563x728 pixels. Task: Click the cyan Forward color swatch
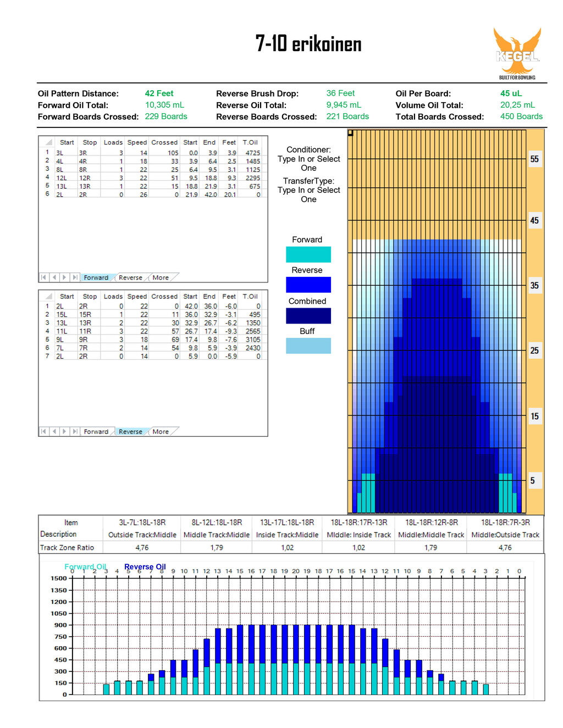click(308, 254)
